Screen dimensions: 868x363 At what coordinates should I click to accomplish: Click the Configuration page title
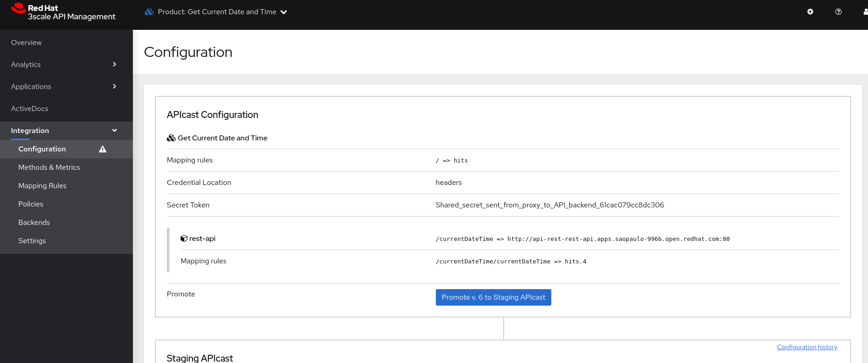click(188, 52)
